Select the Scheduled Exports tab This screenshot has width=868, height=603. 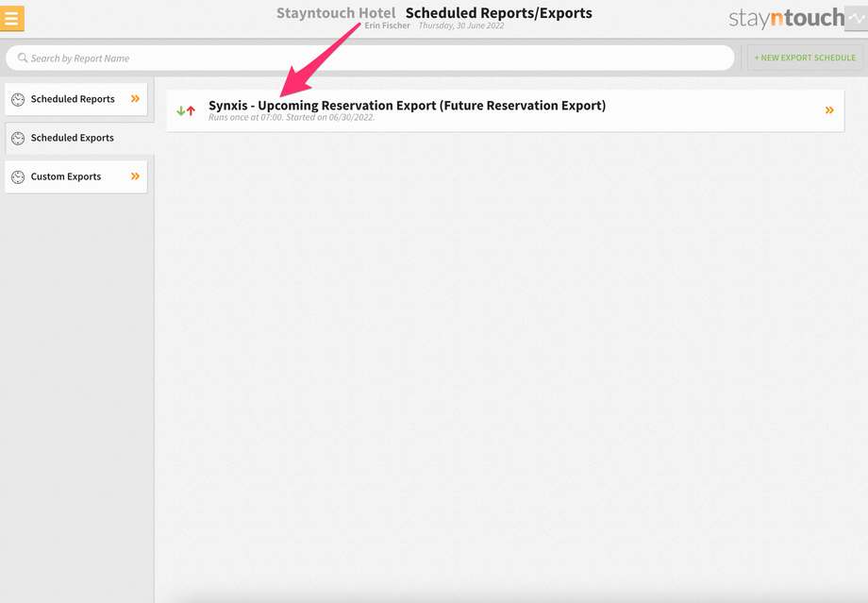tap(79, 138)
